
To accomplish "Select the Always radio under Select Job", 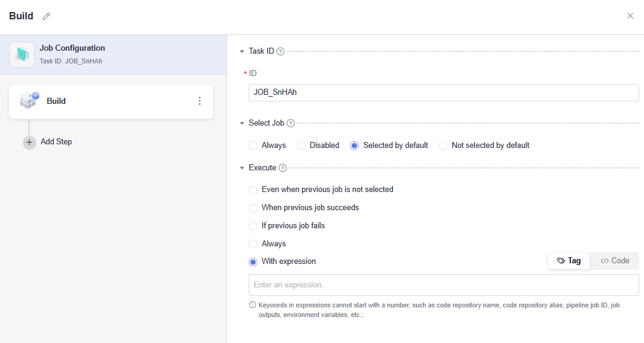I will (253, 146).
